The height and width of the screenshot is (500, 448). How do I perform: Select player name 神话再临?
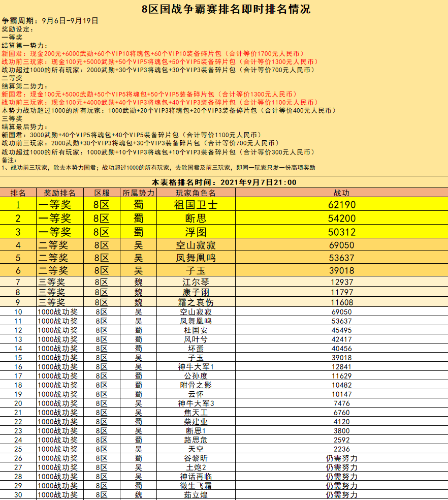point(196,477)
